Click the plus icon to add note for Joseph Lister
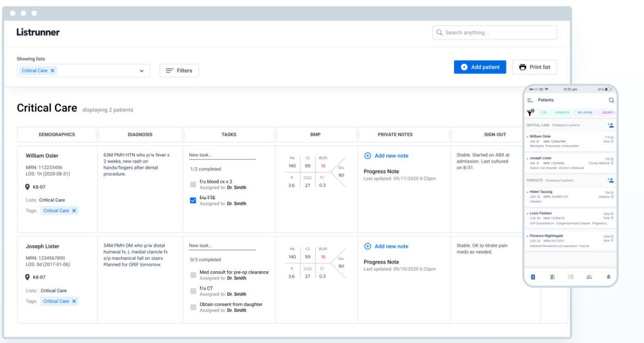This screenshot has width=644, height=343. coord(367,246)
